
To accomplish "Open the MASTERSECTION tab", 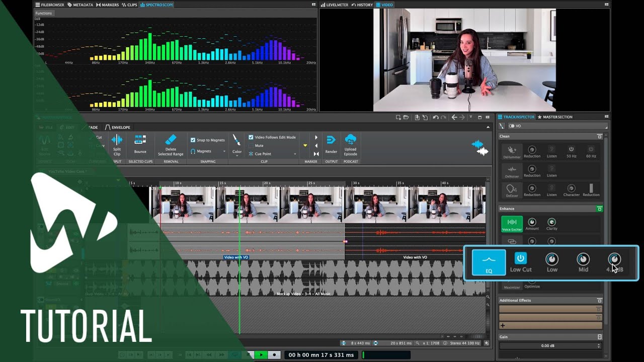I will point(555,117).
